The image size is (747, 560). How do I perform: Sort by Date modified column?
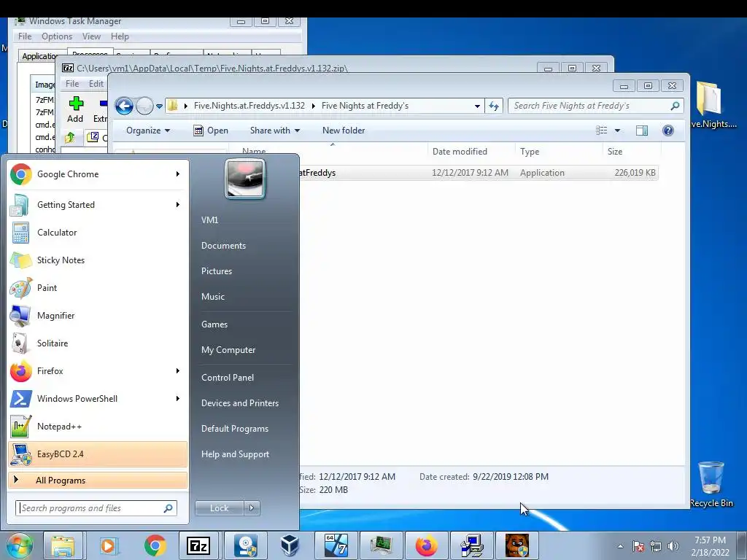pos(471,152)
